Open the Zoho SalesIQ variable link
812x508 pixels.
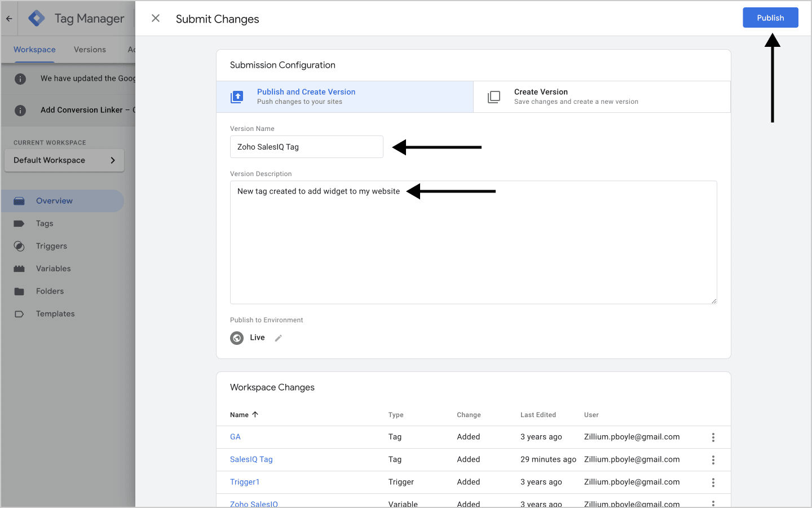click(x=254, y=504)
